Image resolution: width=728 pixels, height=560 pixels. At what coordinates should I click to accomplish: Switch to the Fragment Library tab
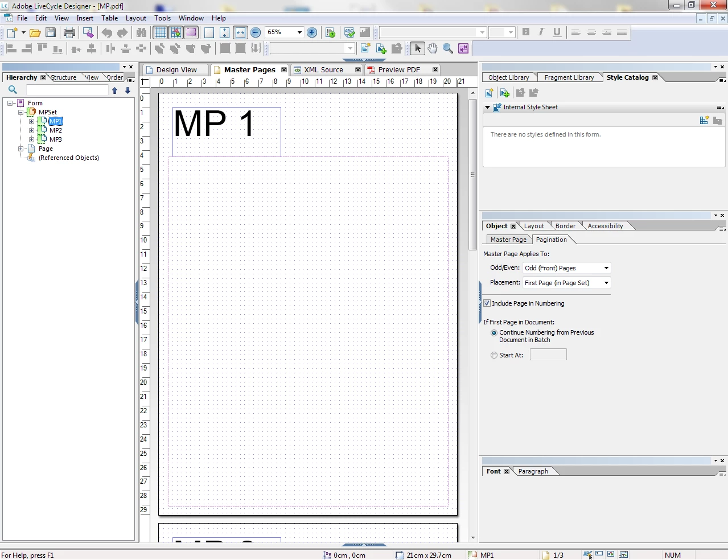(569, 77)
